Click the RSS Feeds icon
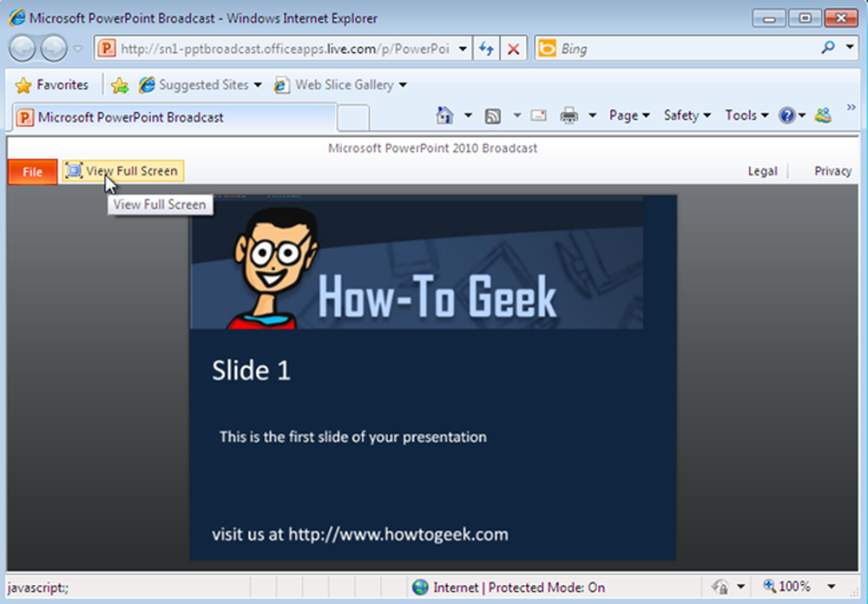This screenshot has width=868, height=604. tap(493, 115)
